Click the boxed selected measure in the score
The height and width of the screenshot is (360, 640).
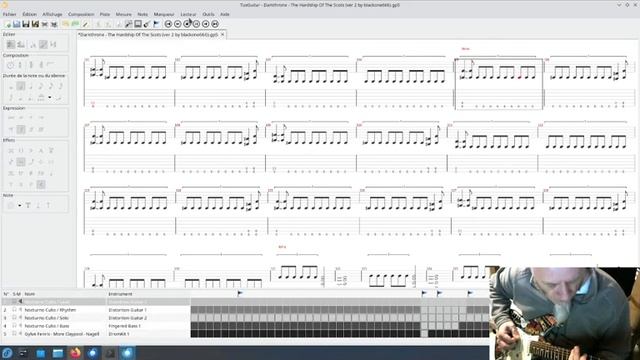(499, 84)
